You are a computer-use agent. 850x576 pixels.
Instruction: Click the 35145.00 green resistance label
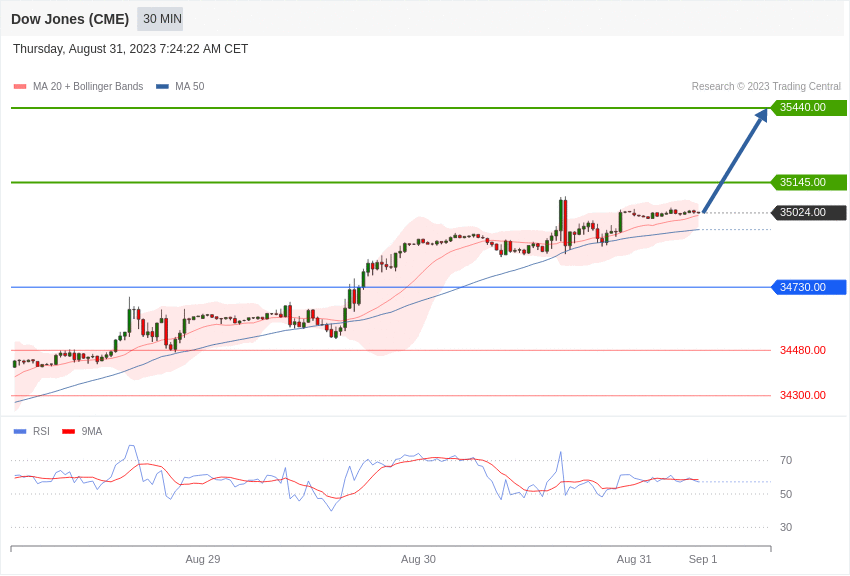809,182
